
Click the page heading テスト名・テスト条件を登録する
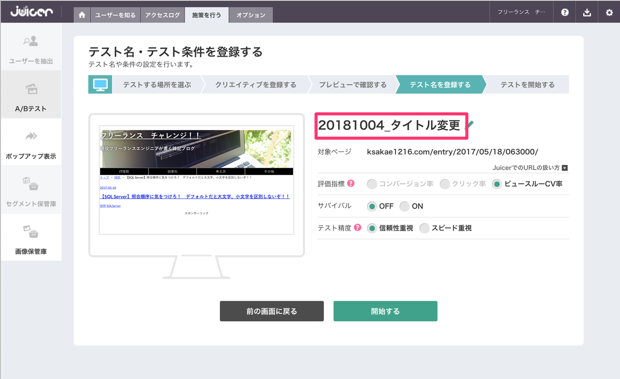click(x=175, y=52)
